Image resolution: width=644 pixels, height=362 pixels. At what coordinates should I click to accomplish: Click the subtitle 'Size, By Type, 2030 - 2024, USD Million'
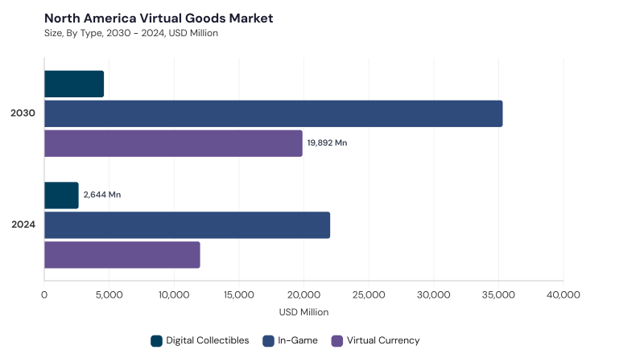131,33
